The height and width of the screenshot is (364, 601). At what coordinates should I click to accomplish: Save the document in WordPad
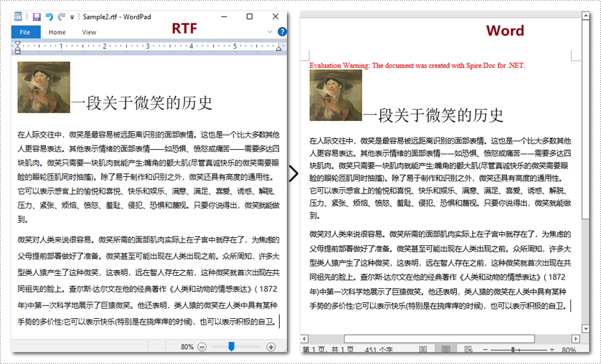click(36, 17)
